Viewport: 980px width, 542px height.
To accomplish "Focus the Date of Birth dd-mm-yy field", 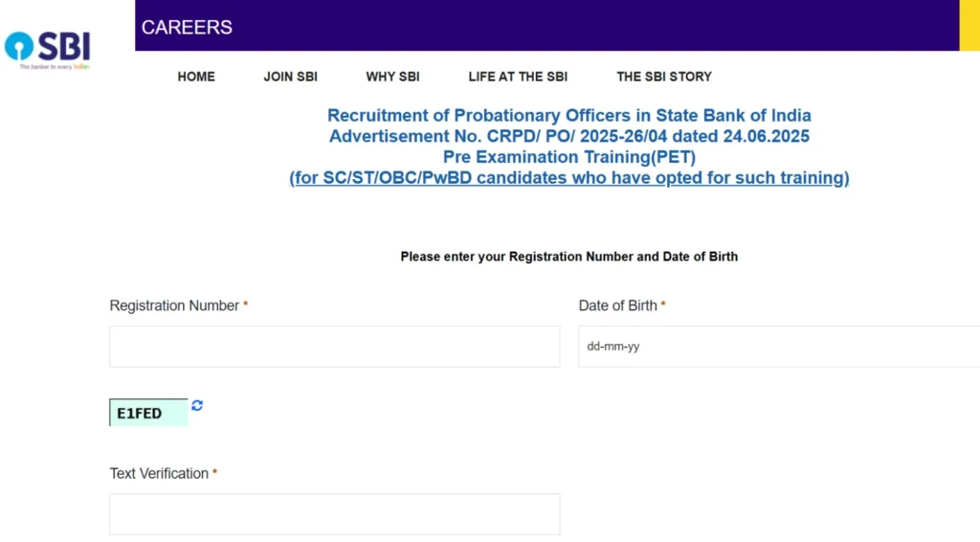I will click(x=779, y=347).
